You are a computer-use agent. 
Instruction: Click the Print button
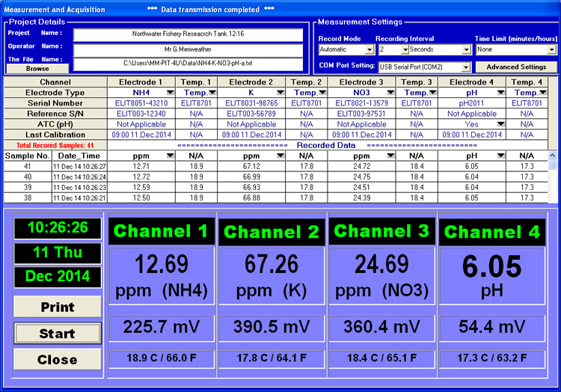click(57, 307)
